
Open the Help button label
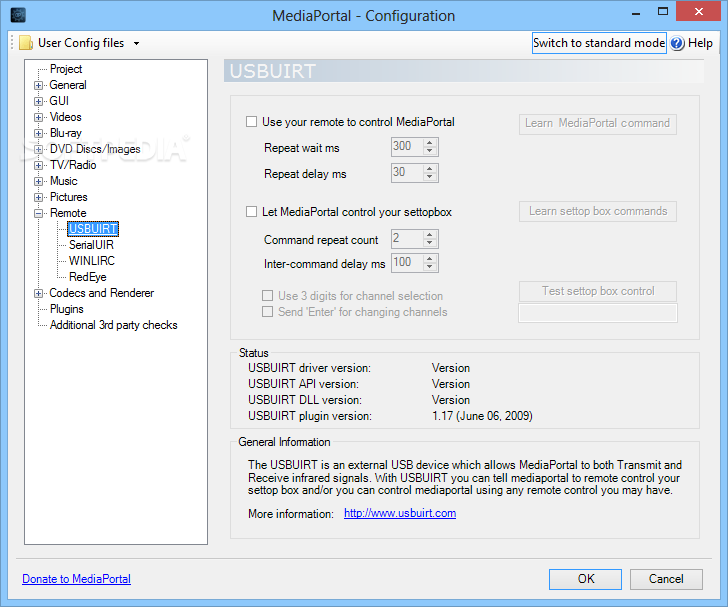tap(700, 43)
